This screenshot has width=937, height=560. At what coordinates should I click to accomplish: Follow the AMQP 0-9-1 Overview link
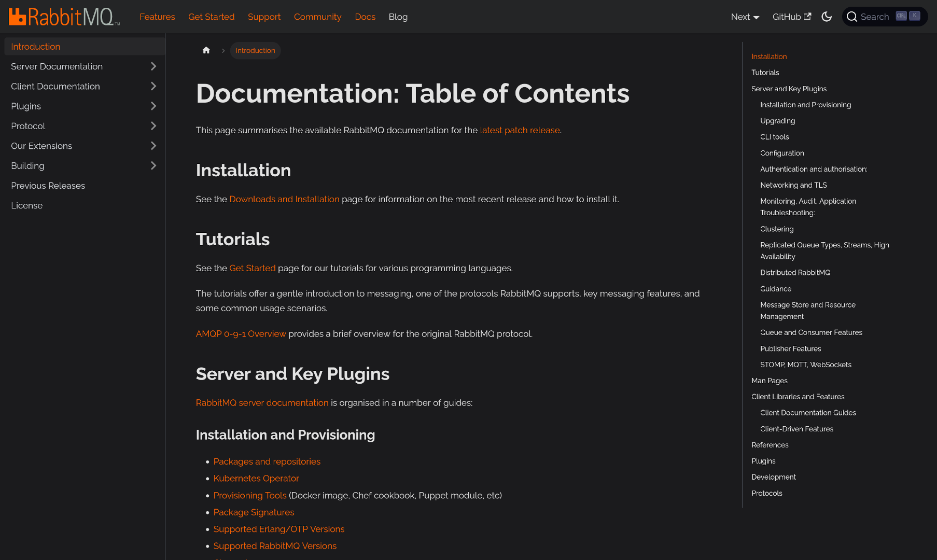[241, 333]
